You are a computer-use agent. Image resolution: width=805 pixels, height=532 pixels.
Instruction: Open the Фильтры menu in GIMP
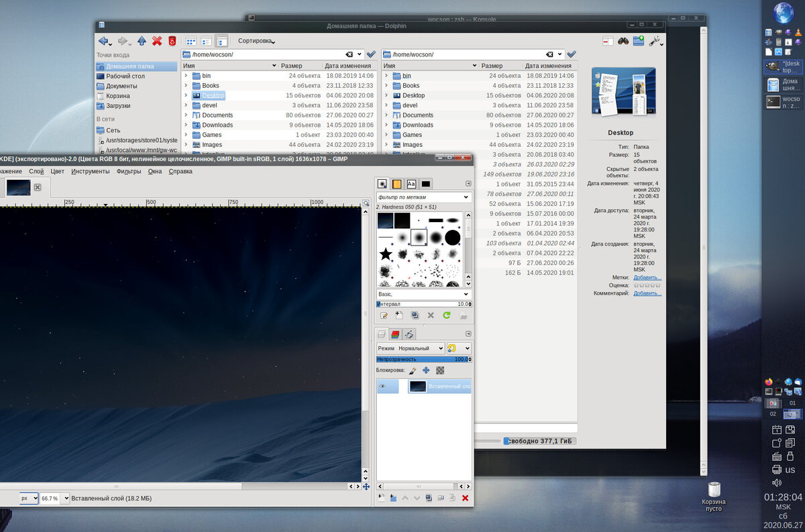point(129,171)
